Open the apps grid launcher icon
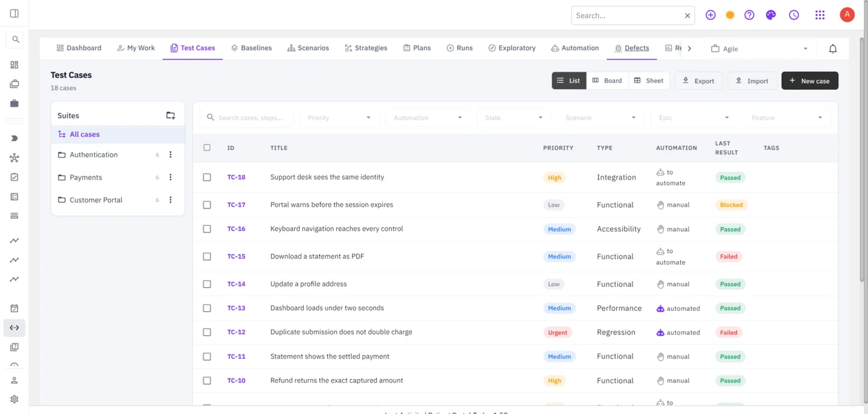The height and width of the screenshot is (414, 868). point(820,15)
